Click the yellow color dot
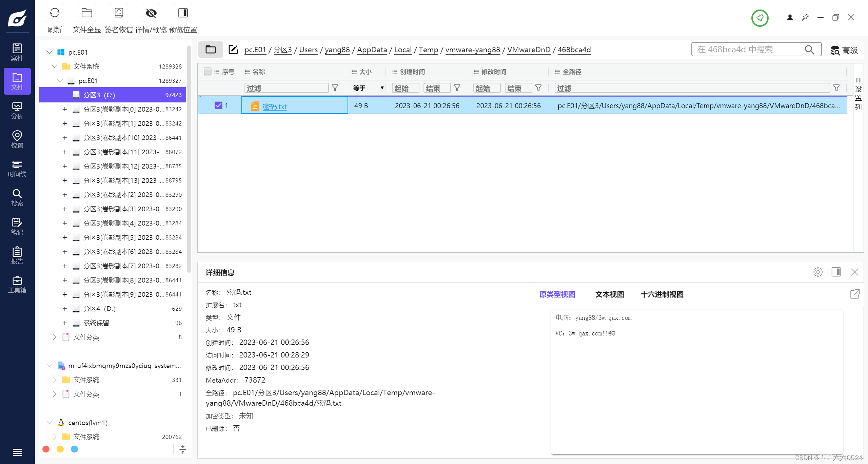 (x=60, y=449)
